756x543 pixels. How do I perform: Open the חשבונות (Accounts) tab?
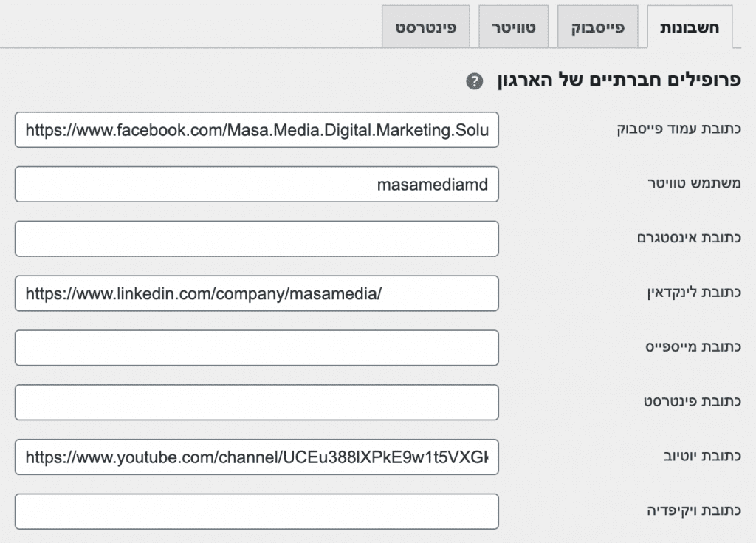(x=690, y=27)
